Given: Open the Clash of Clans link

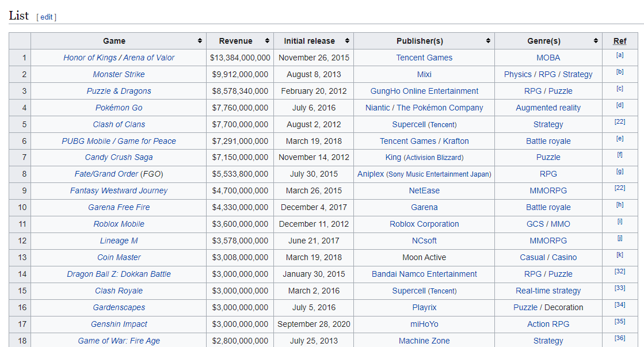Looking at the screenshot, I should [119, 124].
